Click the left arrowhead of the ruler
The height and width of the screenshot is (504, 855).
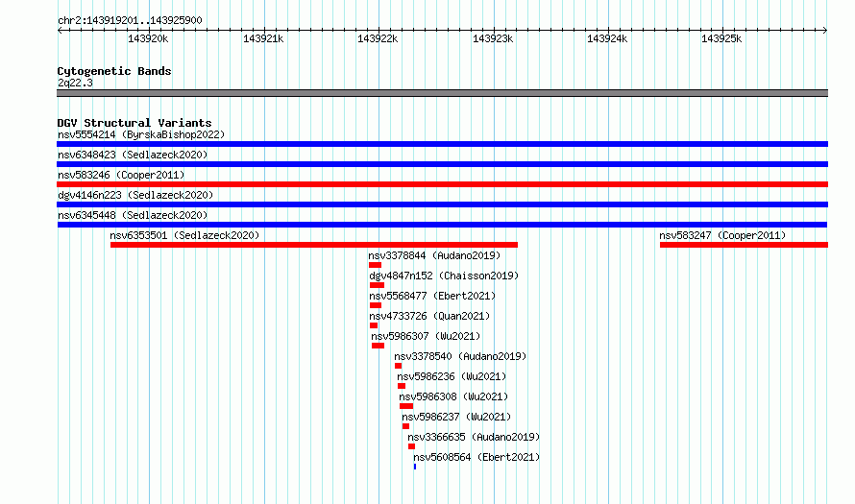60,31
